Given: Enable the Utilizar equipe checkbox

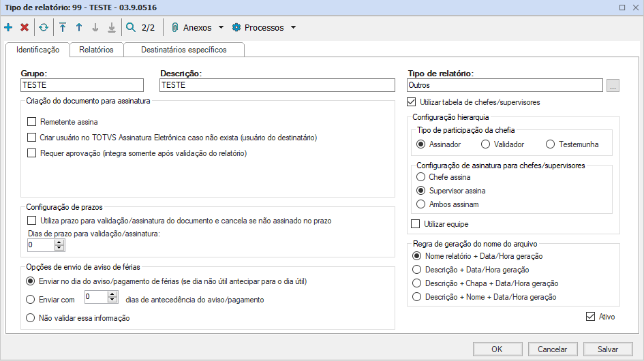Looking at the screenshot, I should (x=416, y=224).
